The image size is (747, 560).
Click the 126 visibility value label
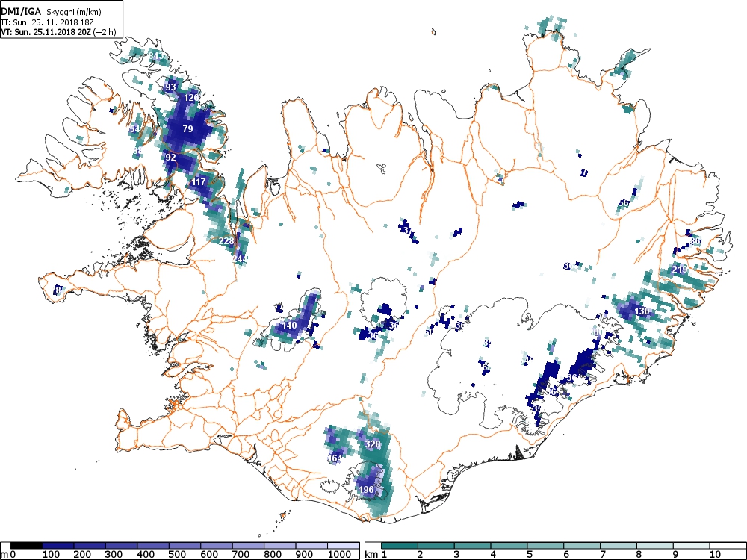191,98
